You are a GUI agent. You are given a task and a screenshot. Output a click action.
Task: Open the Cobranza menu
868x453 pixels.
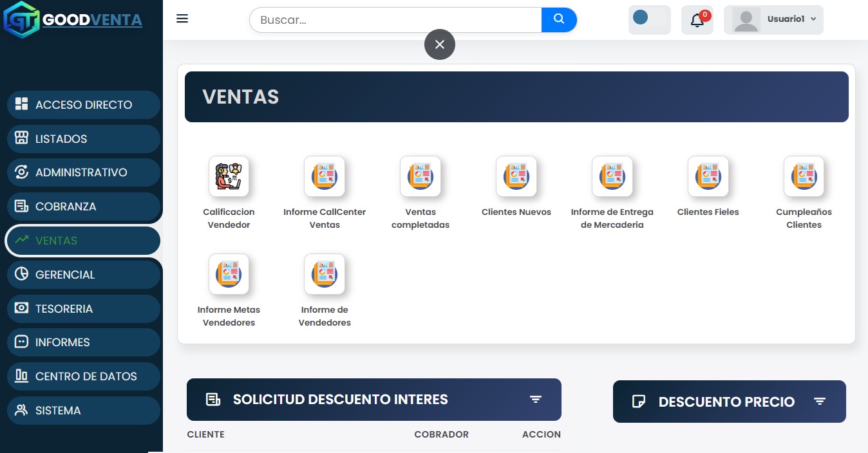tap(84, 207)
